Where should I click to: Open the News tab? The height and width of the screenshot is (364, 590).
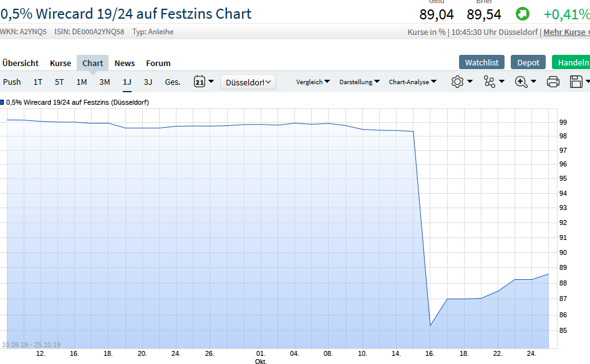[125, 63]
